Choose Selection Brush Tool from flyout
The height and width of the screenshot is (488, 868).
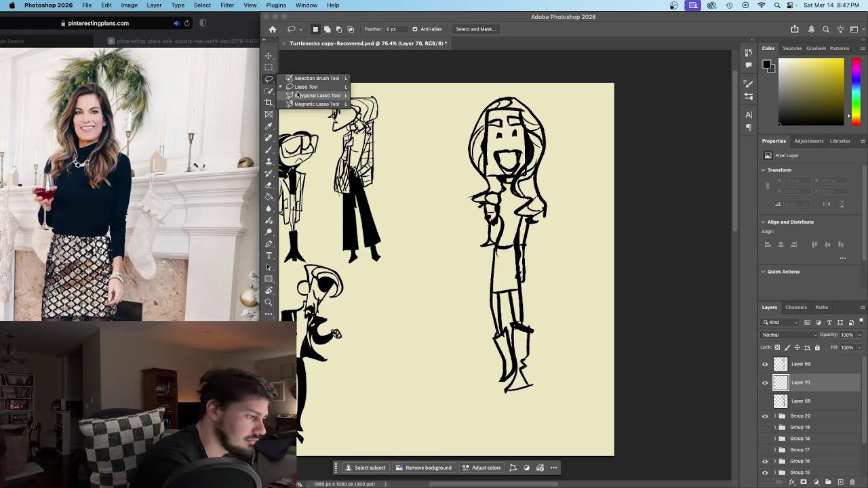click(x=313, y=78)
